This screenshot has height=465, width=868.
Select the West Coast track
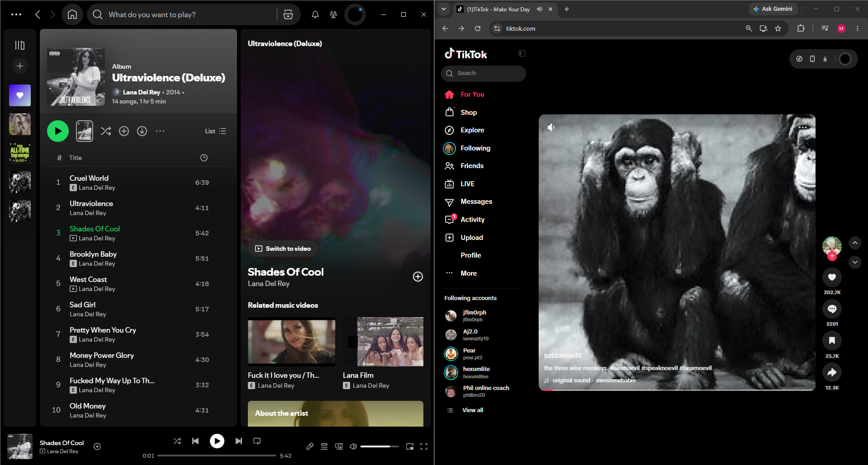point(138,284)
